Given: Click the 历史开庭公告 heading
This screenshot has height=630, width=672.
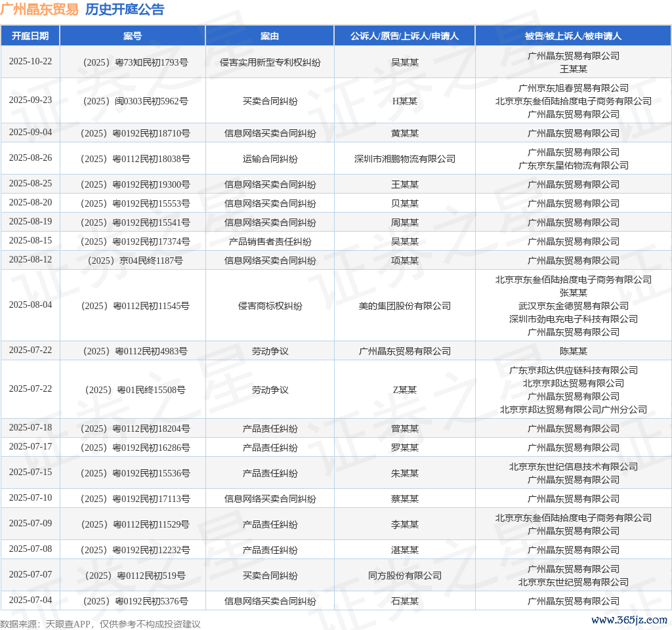Looking at the screenshot, I should pyautogui.click(x=125, y=9).
